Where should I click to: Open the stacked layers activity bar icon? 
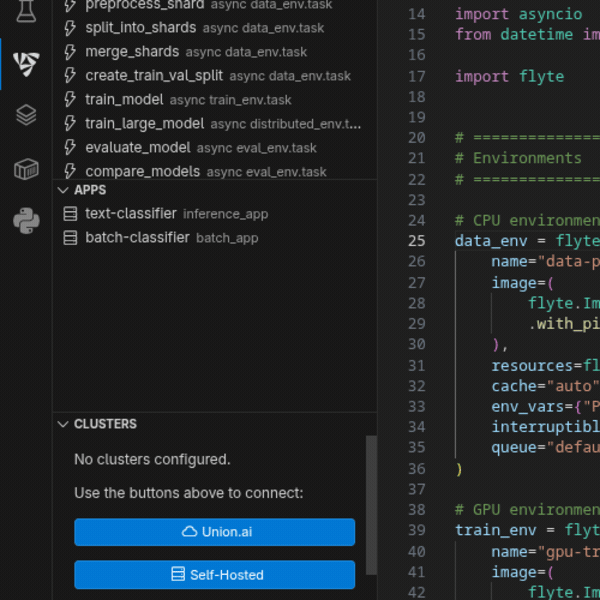(26, 115)
